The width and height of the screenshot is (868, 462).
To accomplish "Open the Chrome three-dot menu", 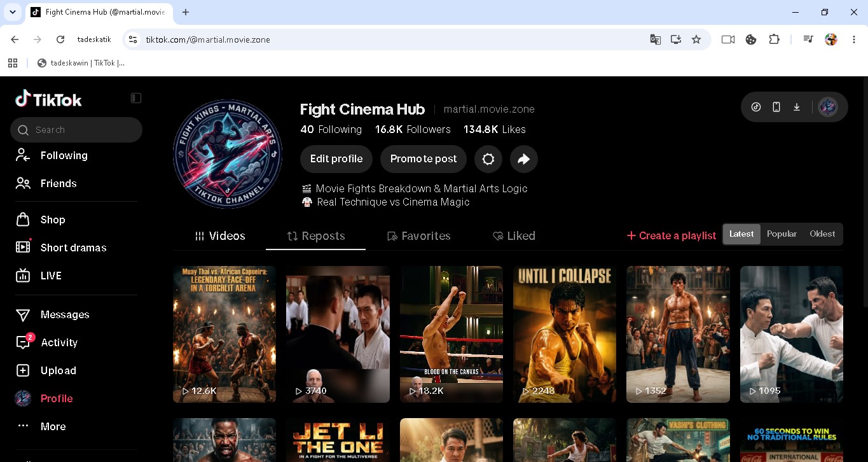I will point(853,39).
